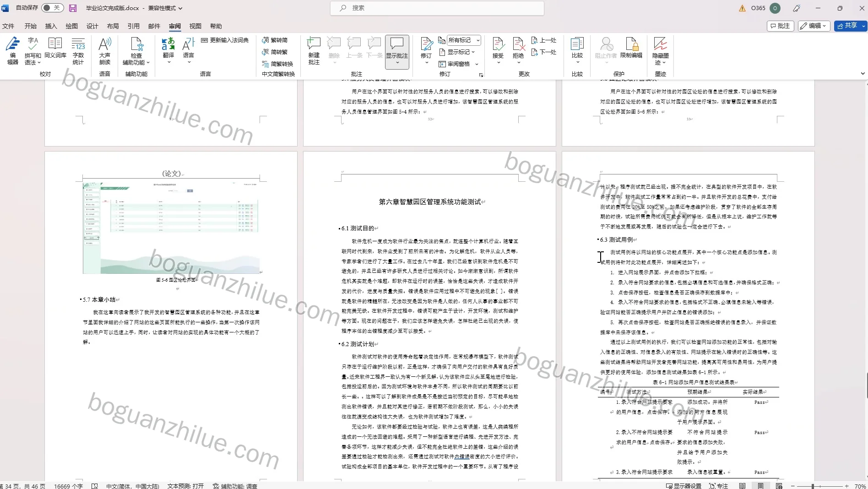Switch to the View (视图) tab
Viewport: 868px width, 489px height.
coord(195,26)
